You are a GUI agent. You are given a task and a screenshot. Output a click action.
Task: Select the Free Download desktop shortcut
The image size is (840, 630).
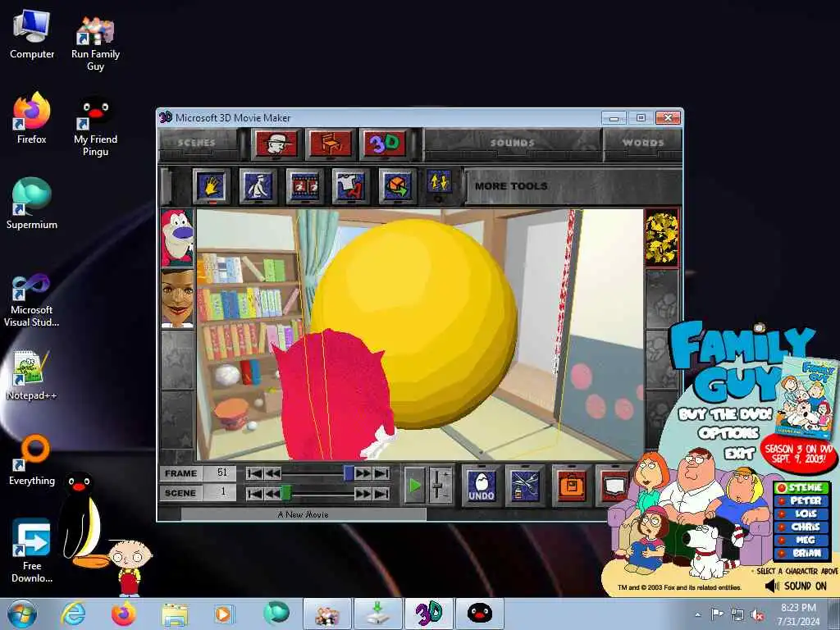coord(32,552)
